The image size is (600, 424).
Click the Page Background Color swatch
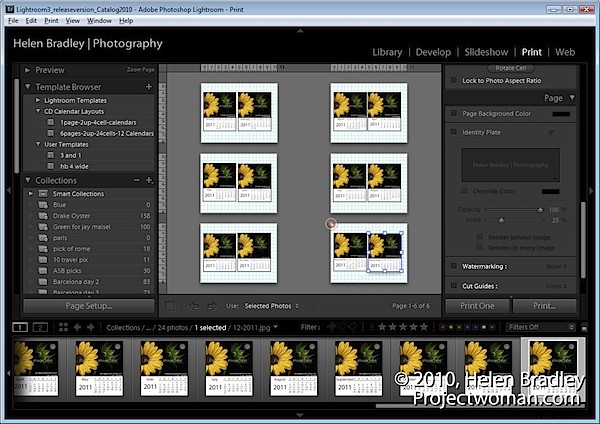point(561,114)
